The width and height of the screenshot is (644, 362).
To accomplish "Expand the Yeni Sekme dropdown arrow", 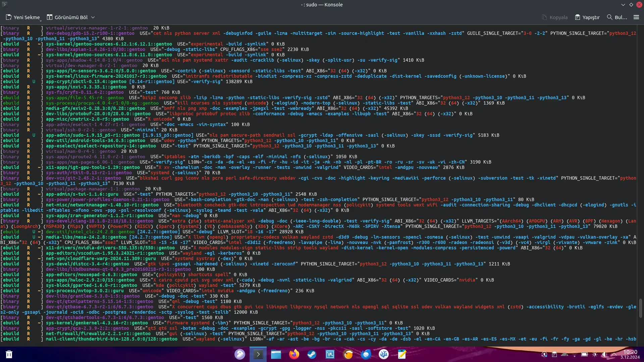I will point(41,20).
